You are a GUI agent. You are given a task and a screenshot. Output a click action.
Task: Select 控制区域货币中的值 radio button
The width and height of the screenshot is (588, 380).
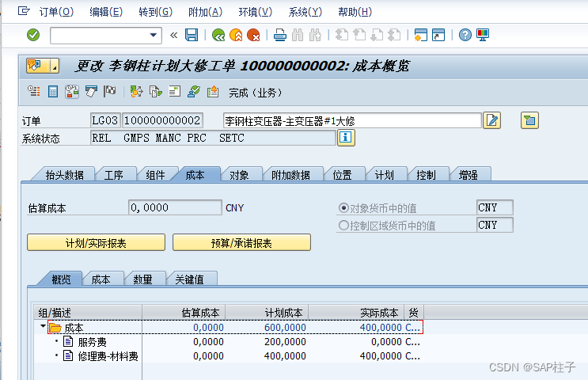(x=343, y=226)
